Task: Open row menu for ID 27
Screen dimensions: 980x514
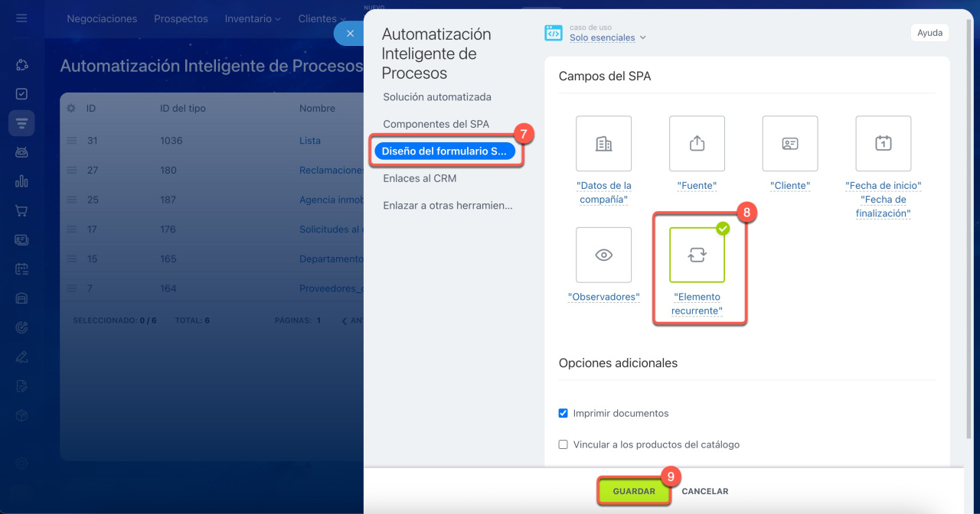Action: pyautogui.click(x=72, y=171)
